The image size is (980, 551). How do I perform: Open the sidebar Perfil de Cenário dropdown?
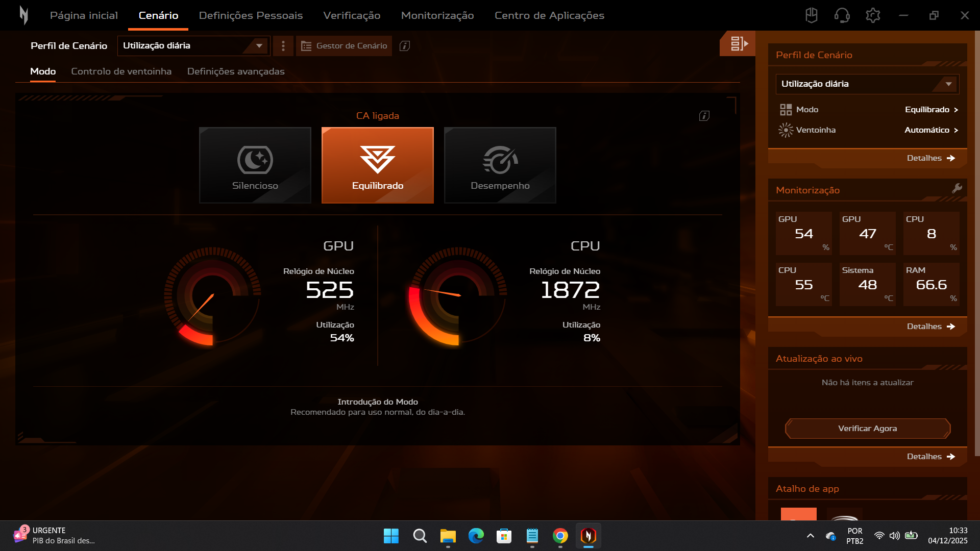click(x=867, y=84)
